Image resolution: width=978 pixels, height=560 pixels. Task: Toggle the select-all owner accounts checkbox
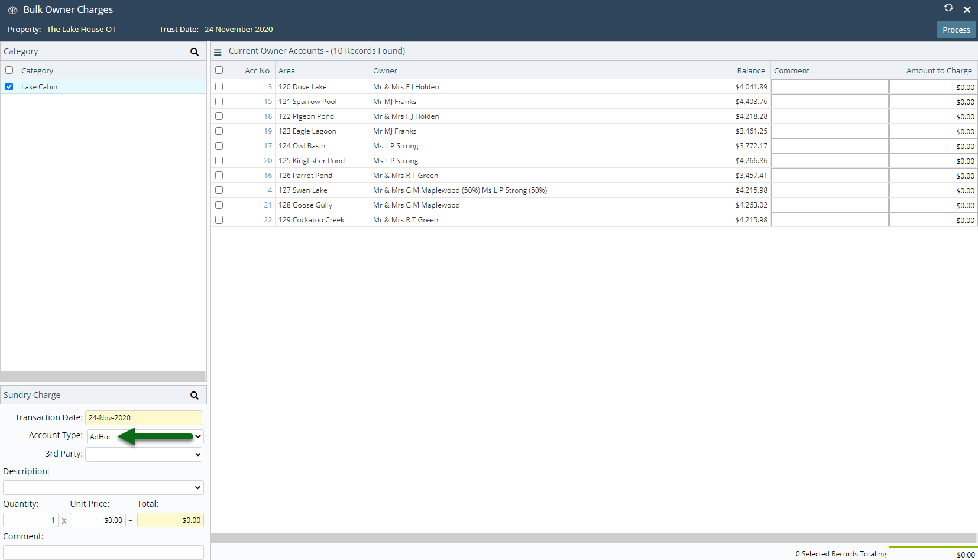coord(219,70)
